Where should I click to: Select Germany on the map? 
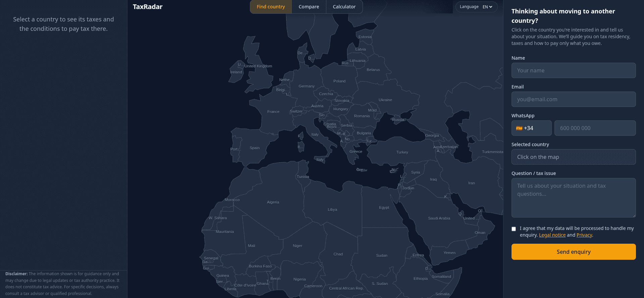coord(307,86)
